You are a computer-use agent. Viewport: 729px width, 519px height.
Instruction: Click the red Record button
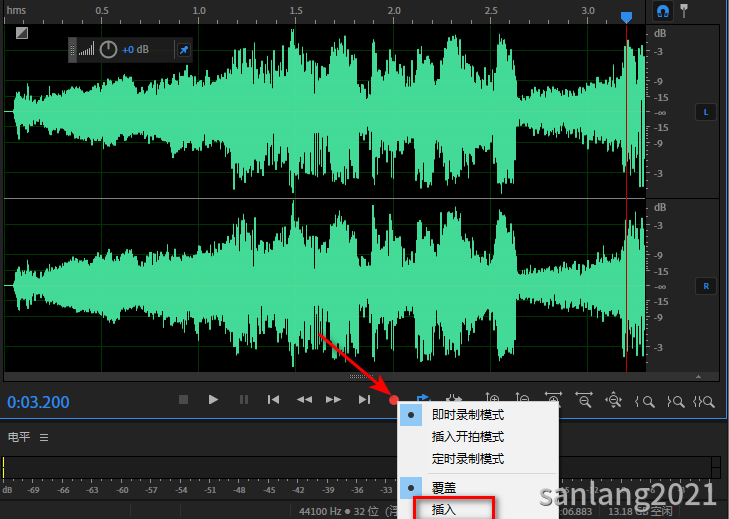pos(394,400)
